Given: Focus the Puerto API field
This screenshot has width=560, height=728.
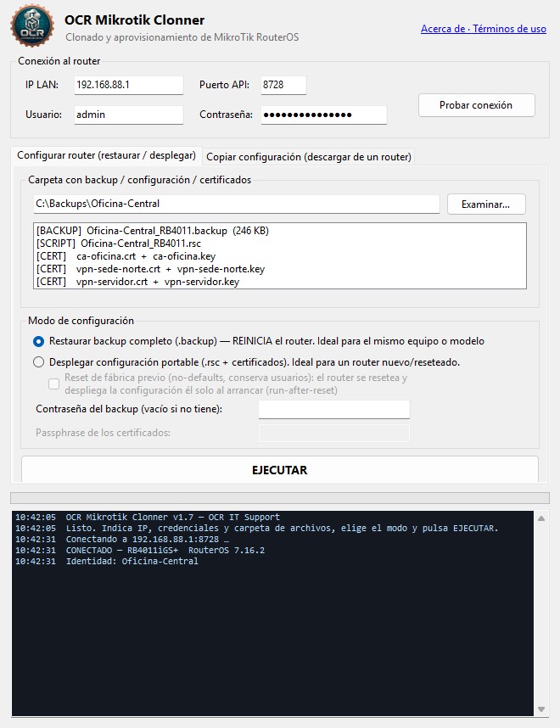Looking at the screenshot, I should [x=283, y=85].
